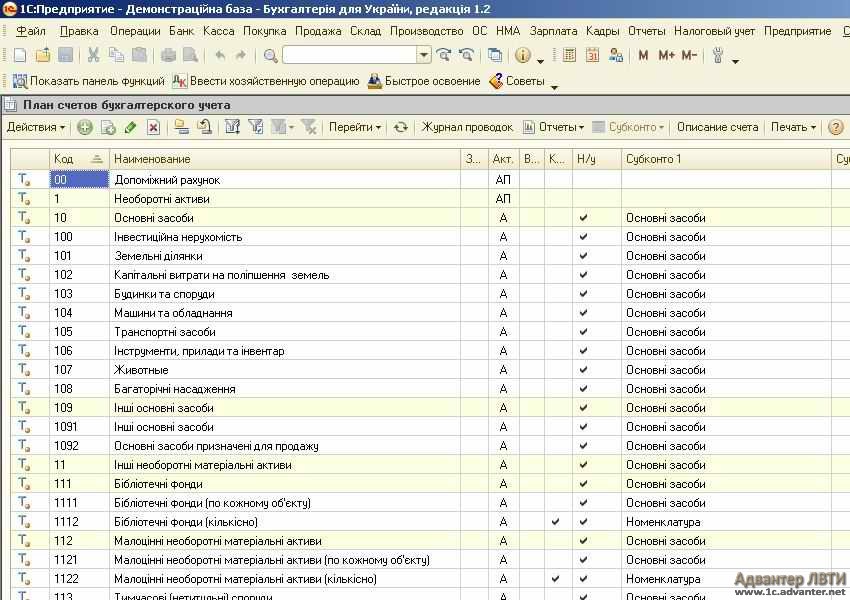Toggle Н/у check for 107 Животные
Image resolution: width=850 pixels, height=600 pixels.
(x=583, y=370)
